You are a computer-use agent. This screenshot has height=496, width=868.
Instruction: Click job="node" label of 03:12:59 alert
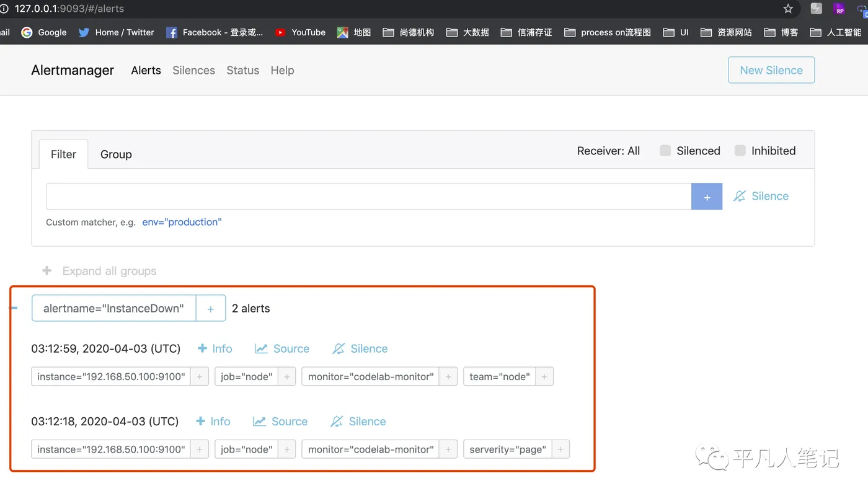pyautogui.click(x=247, y=376)
